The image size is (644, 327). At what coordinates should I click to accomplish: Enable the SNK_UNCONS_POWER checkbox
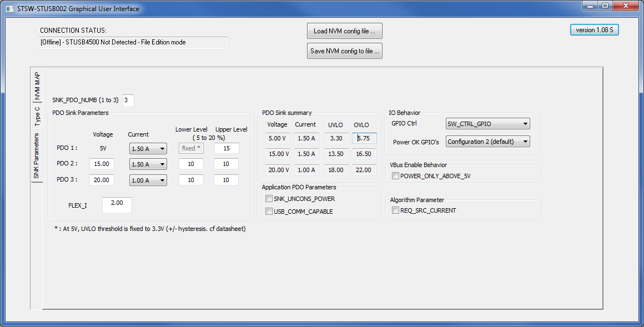(x=269, y=199)
